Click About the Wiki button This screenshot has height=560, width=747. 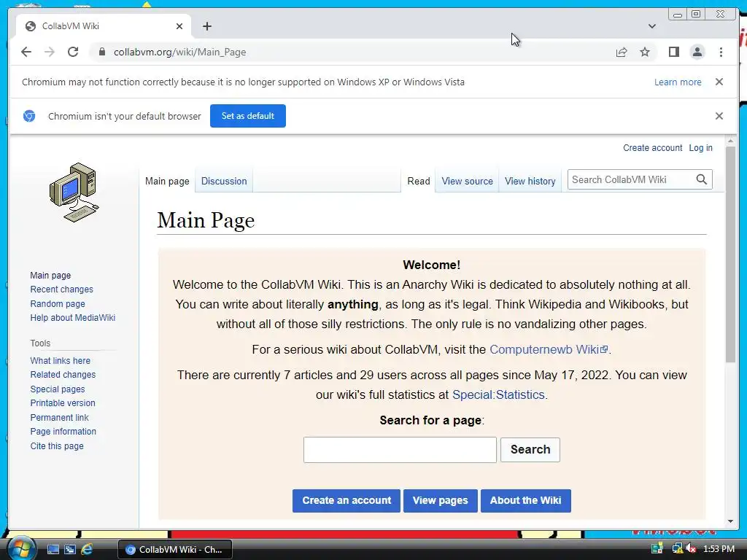pyautogui.click(x=525, y=500)
